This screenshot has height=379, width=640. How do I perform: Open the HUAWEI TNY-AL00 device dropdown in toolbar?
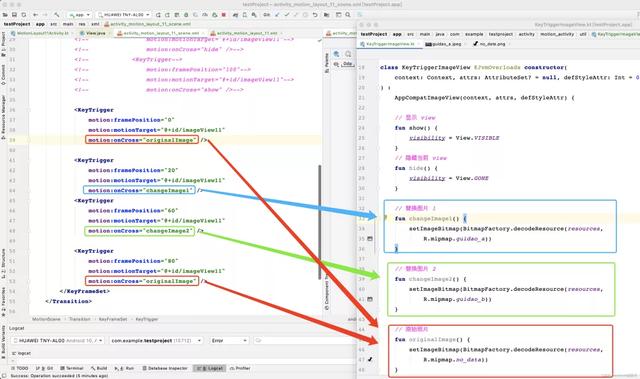[x=124, y=15]
